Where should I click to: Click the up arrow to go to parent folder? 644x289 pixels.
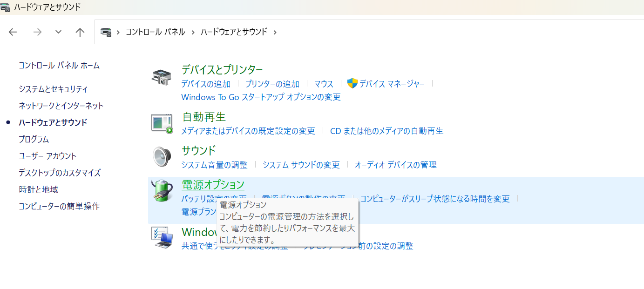tap(80, 32)
